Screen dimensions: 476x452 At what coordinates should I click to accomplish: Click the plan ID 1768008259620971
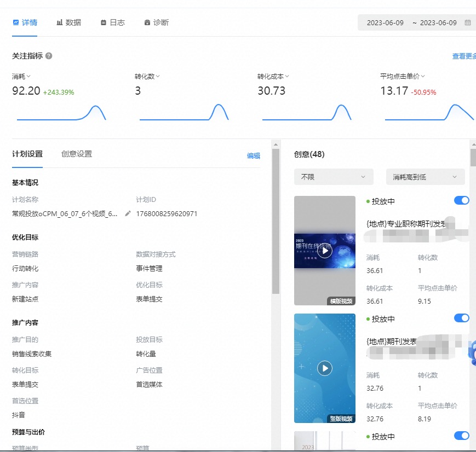(x=167, y=213)
